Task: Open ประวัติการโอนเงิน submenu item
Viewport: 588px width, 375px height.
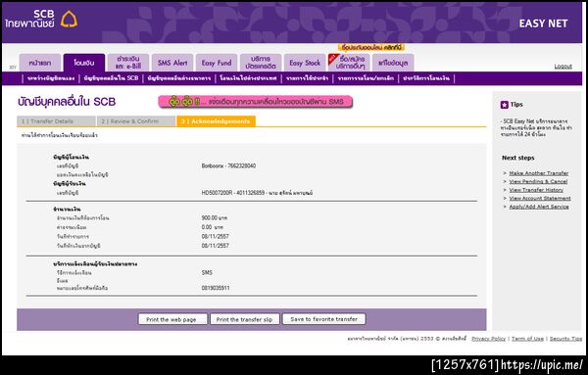Action: point(426,78)
